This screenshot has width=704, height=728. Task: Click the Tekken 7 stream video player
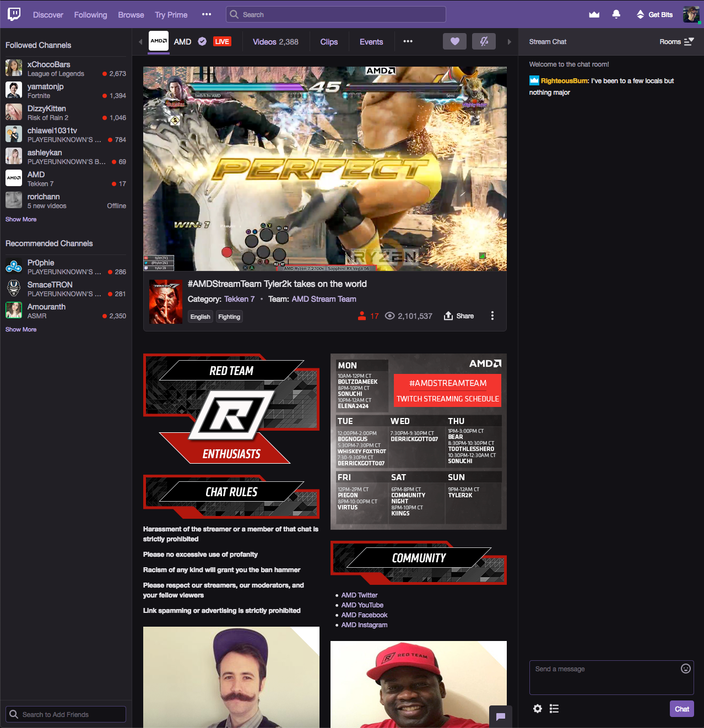[x=325, y=169]
